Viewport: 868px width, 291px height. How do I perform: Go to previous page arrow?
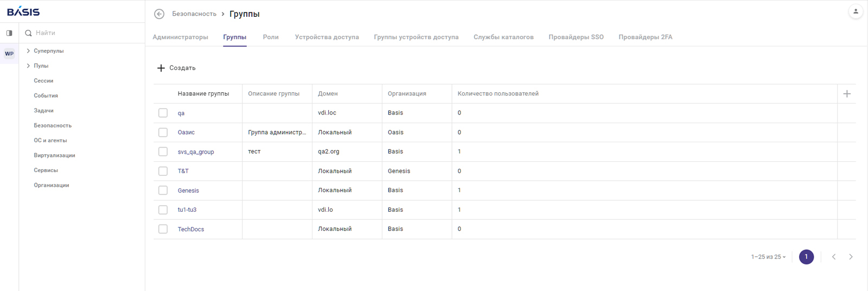834,257
